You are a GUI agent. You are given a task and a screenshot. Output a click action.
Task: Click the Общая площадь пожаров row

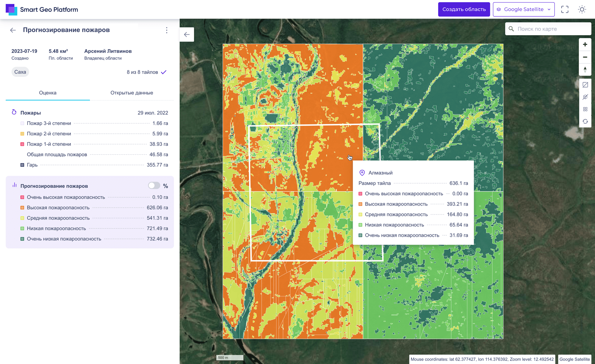pyautogui.click(x=94, y=154)
